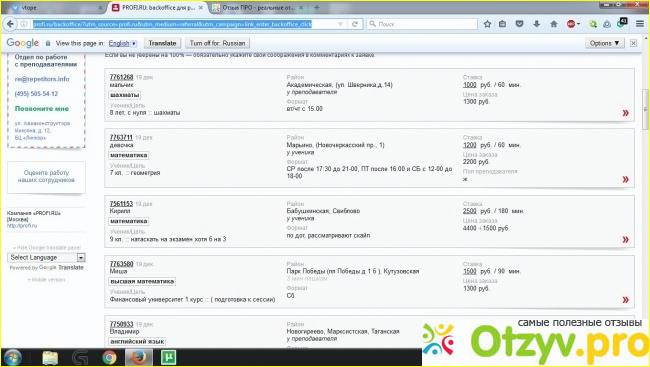Image resolution: width=650 pixels, height=367 pixels.
Task: Open the Options dropdown in translate bar
Action: [x=604, y=43]
